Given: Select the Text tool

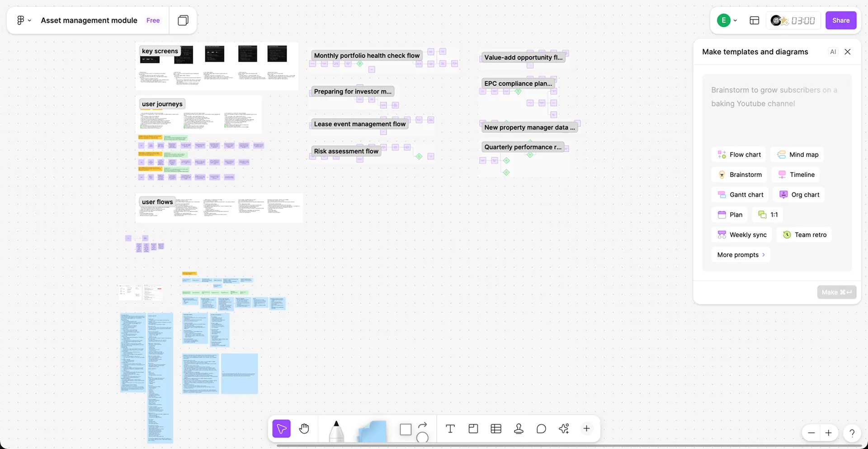Looking at the screenshot, I should tap(450, 429).
